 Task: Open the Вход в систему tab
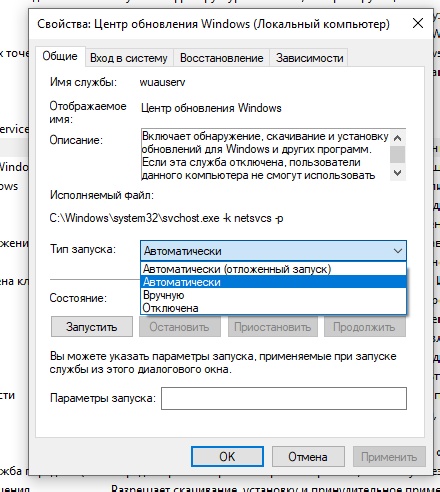tap(129, 58)
